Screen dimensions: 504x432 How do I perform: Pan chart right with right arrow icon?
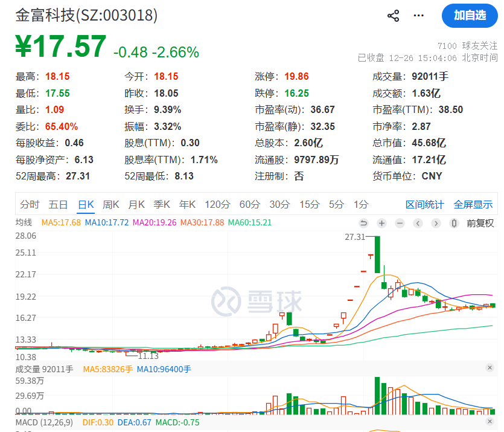(436, 223)
